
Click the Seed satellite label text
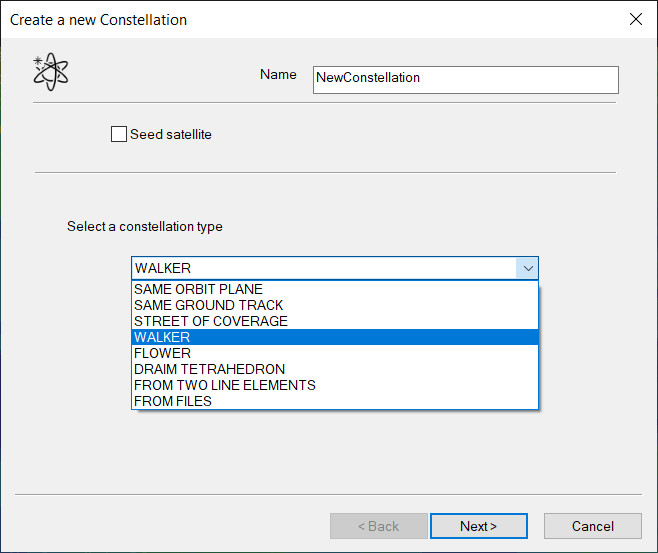click(171, 134)
